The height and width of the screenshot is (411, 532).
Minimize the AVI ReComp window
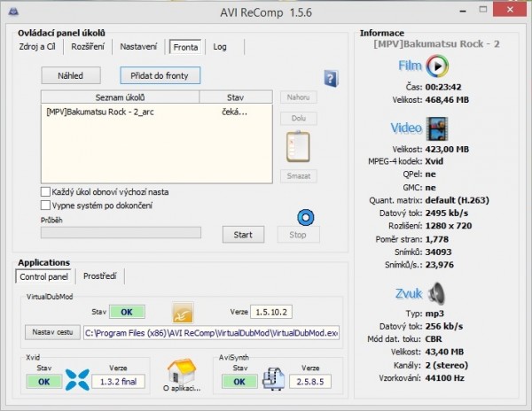(x=463, y=10)
